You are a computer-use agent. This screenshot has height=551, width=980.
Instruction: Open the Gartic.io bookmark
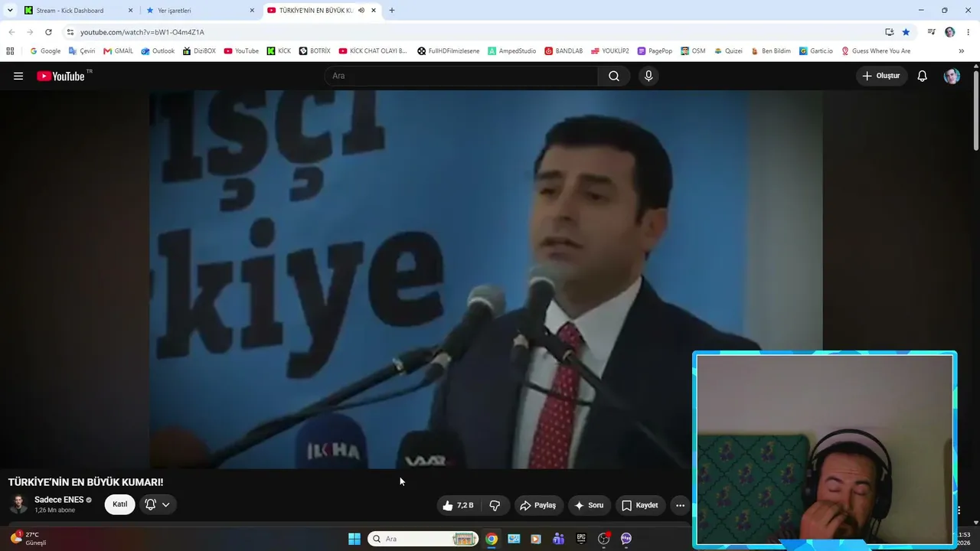coord(816,51)
